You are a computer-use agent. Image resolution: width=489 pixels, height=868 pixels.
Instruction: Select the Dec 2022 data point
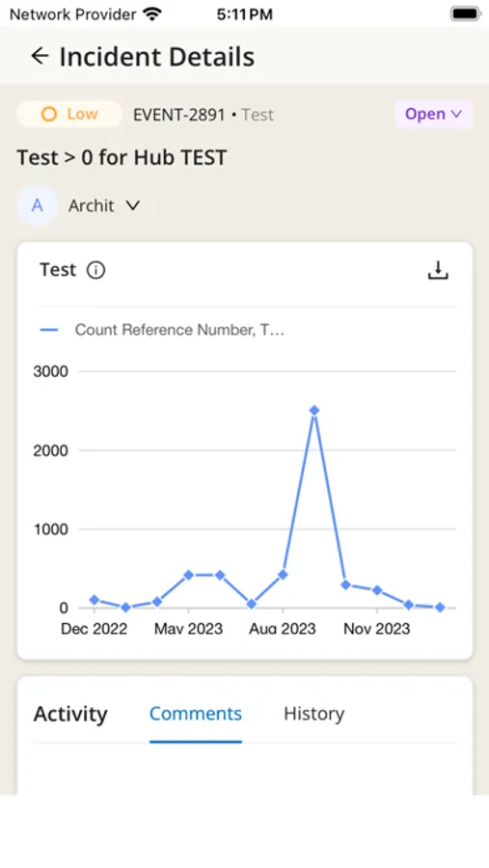(x=95, y=600)
